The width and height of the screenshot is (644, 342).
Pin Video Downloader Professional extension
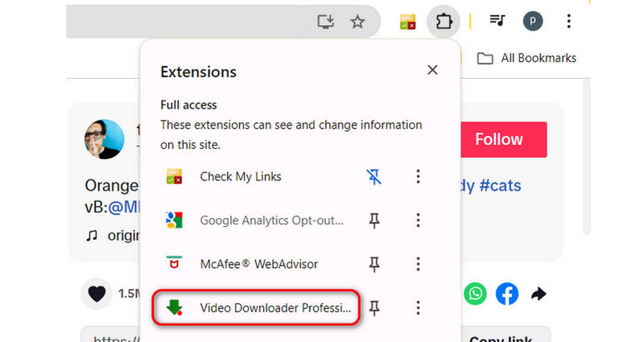tap(374, 307)
